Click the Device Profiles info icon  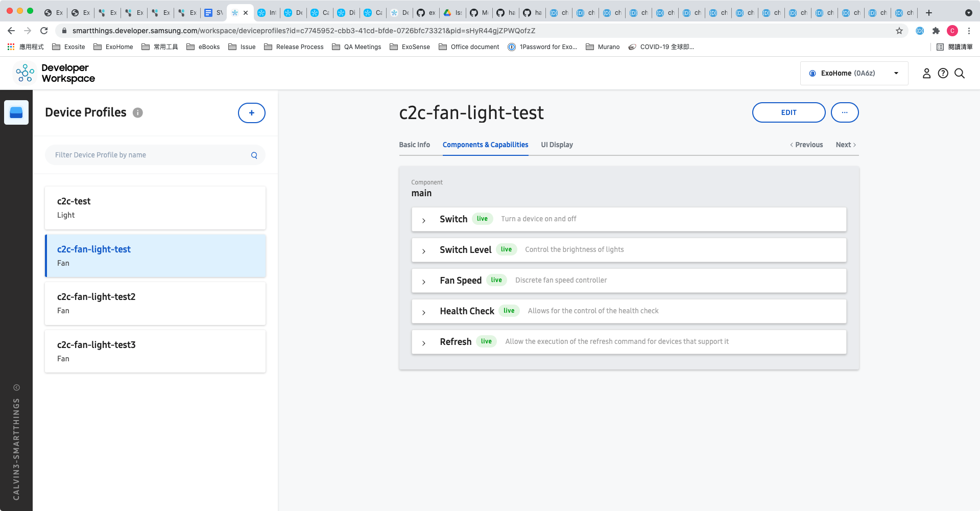point(138,113)
